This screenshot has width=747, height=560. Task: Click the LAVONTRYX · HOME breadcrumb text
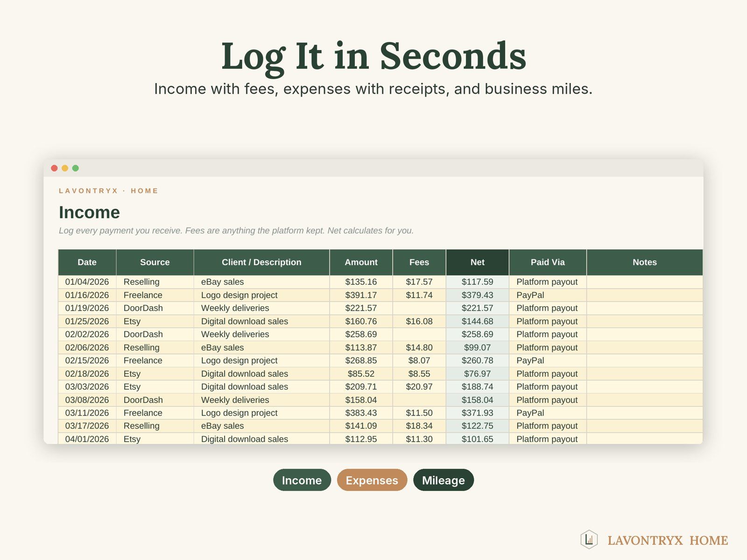click(108, 191)
